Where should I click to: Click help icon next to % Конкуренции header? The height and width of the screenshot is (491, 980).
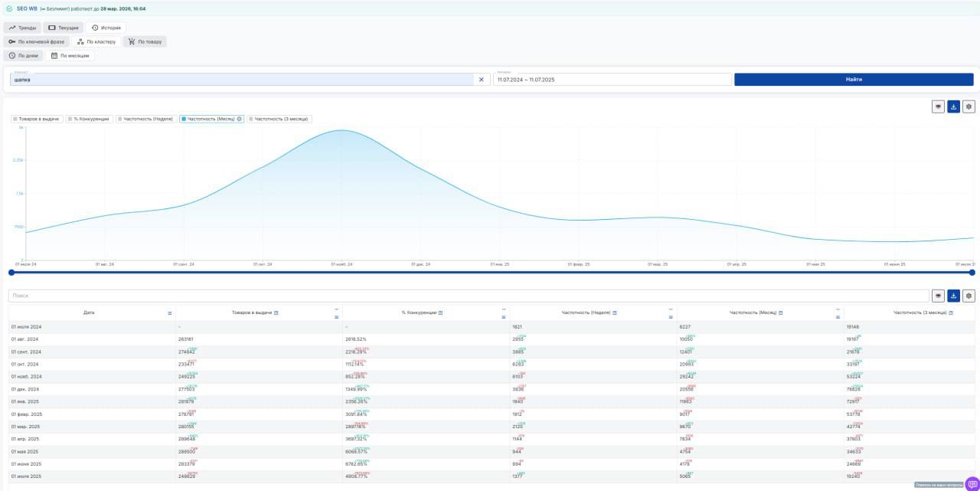440,313
